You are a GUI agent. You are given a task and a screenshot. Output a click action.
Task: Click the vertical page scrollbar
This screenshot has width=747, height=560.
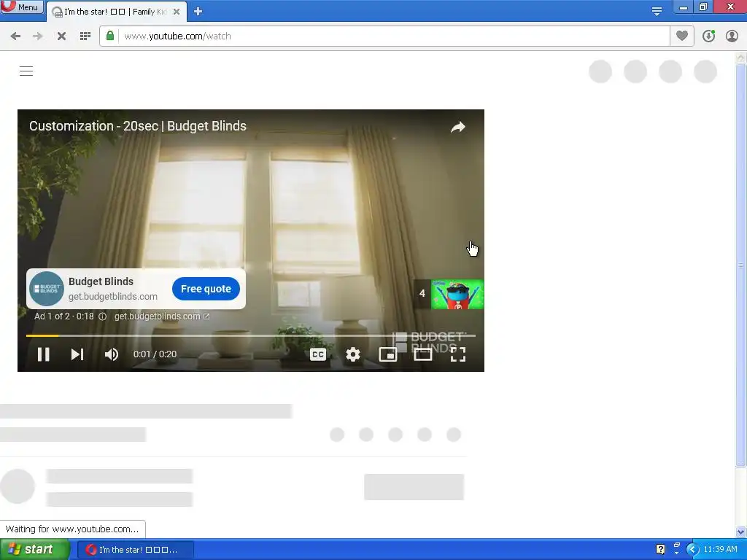point(740,265)
